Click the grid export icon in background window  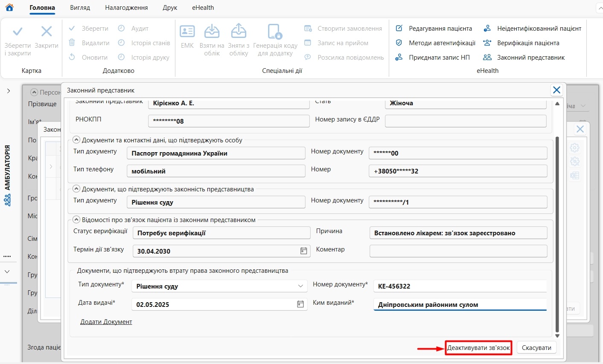coord(575,176)
